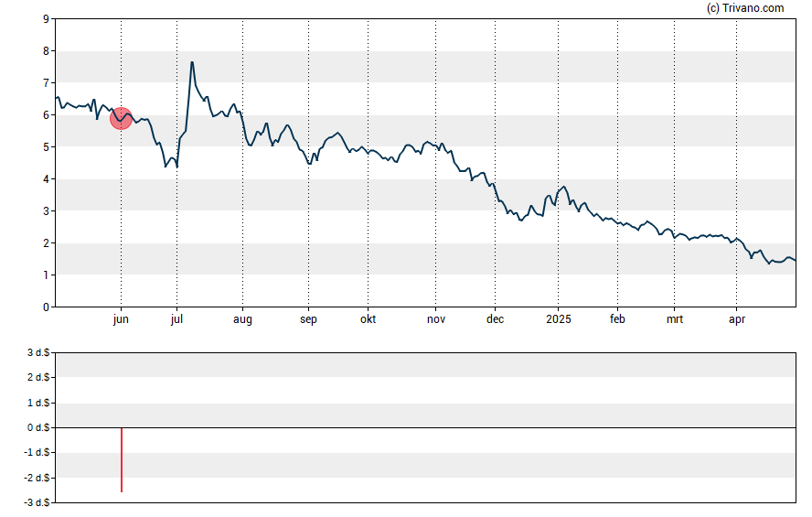Click the 'jul' month label
This screenshot has height=517, width=812.
[176, 319]
